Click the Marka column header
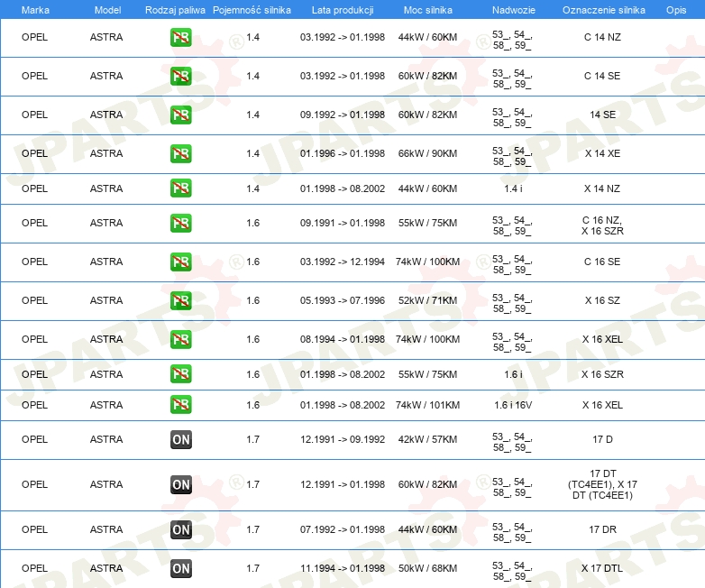The image size is (705, 588). tap(35, 10)
